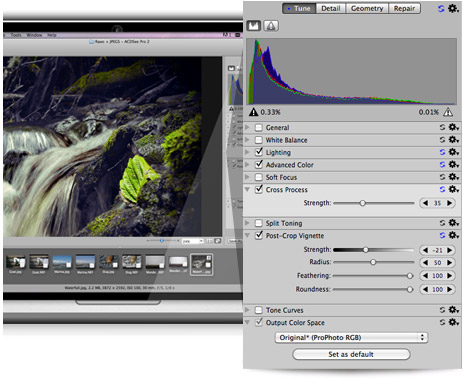Uncheck the Lighting checkbox
Viewport: 463px width, 381px height.
click(x=259, y=152)
